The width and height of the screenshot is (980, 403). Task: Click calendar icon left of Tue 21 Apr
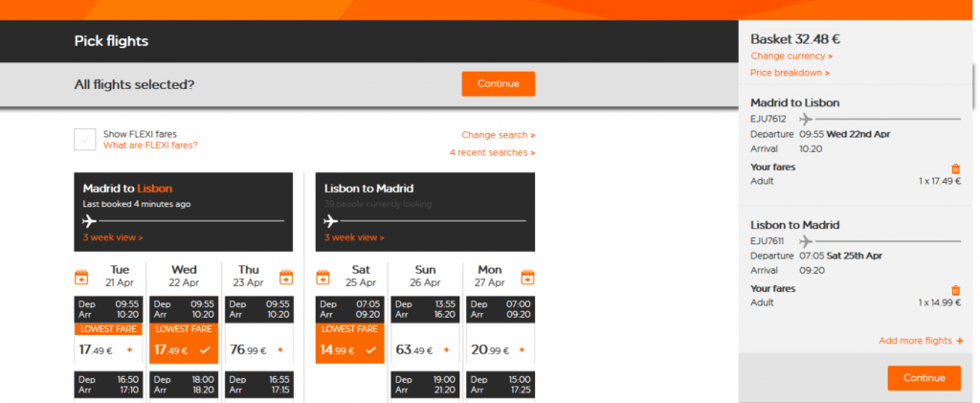tap(81, 278)
